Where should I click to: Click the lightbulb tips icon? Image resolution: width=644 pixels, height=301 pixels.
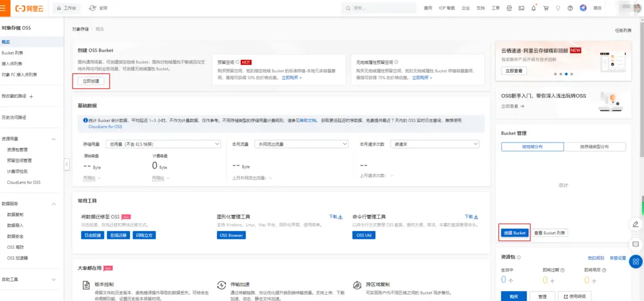pyautogui.click(x=558, y=8)
